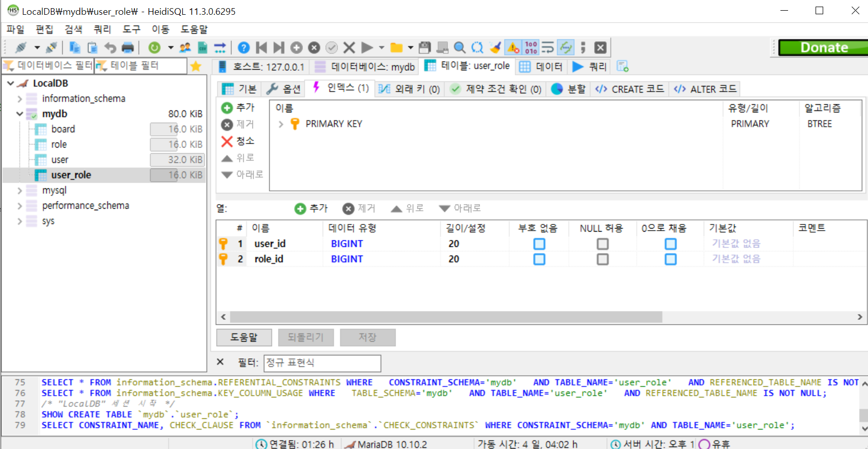This screenshot has width=868, height=449.
Task: Toggle allow NULL checkbox for role_id
Action: (603, 259)
